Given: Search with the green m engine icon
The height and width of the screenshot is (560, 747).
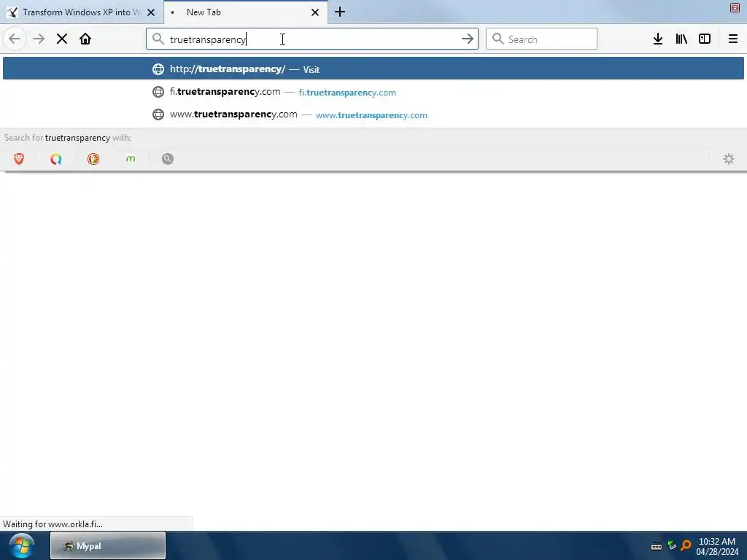Looking at the screenshot, I should tap(131, 159).
